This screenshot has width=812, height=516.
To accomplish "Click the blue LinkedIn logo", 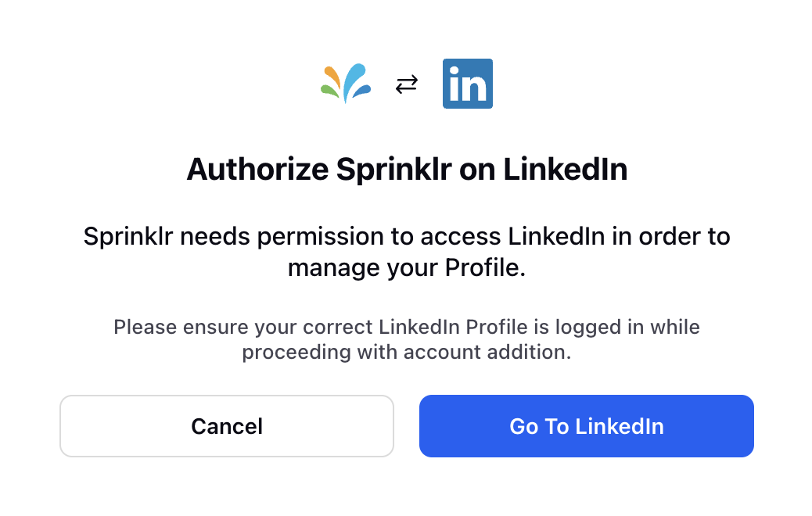I will coord(468,84).
